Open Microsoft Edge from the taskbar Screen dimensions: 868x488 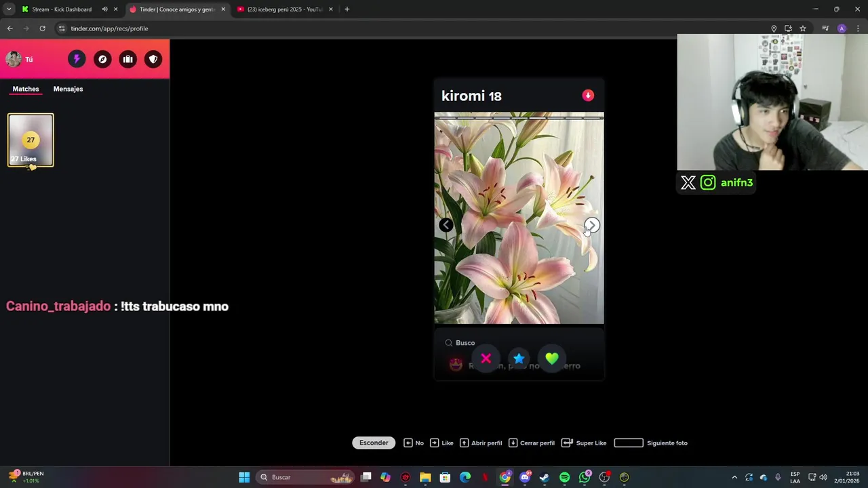[x=465, y=477]
